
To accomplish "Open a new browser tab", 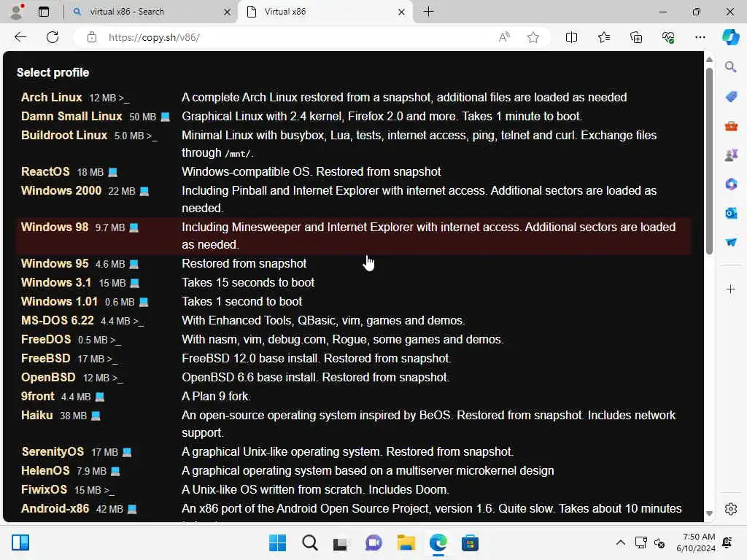I will (x=428, y=12).
